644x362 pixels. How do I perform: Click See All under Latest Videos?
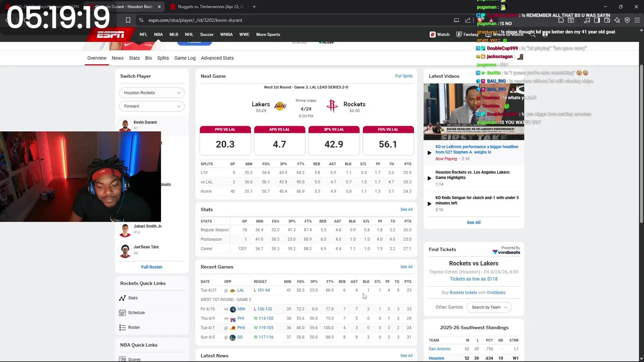(473, 222)
